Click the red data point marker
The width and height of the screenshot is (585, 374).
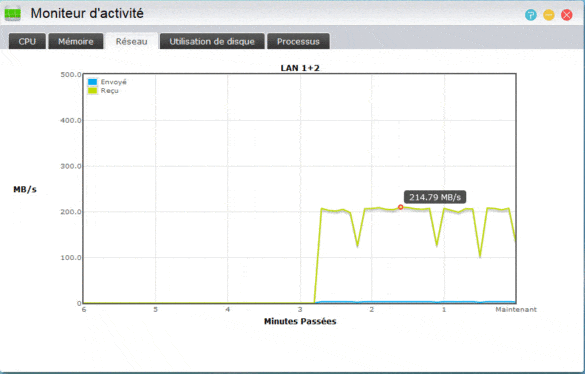[x=400, y=207]
